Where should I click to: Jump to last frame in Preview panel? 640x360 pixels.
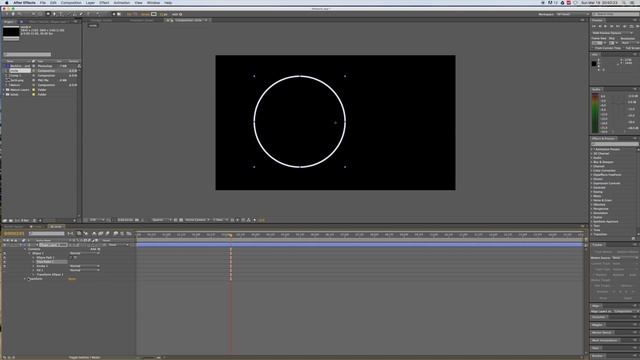tap(618, 26)
